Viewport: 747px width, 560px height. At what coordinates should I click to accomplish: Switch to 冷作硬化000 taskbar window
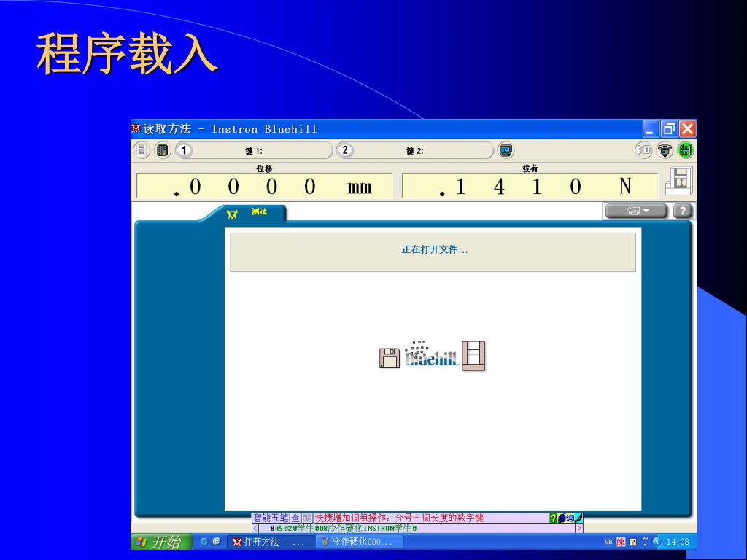(x=359, y=542)
